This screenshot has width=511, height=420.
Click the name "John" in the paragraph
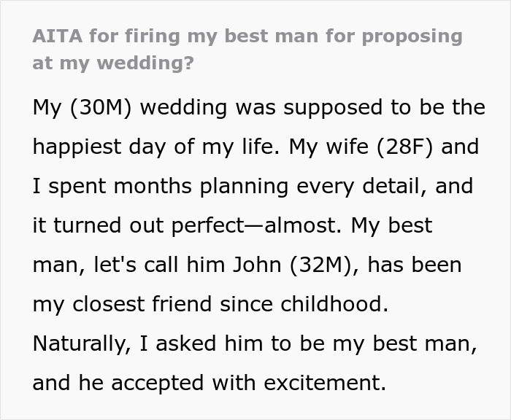[254, 264]
